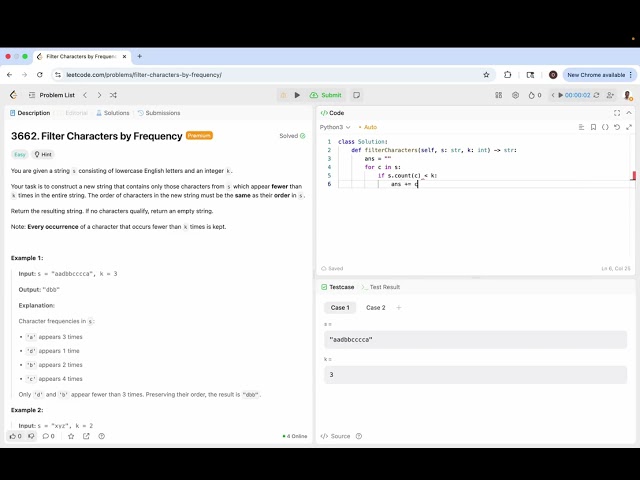Submit the solution
This screenshot has width=640, height=480.
(325, 95)
